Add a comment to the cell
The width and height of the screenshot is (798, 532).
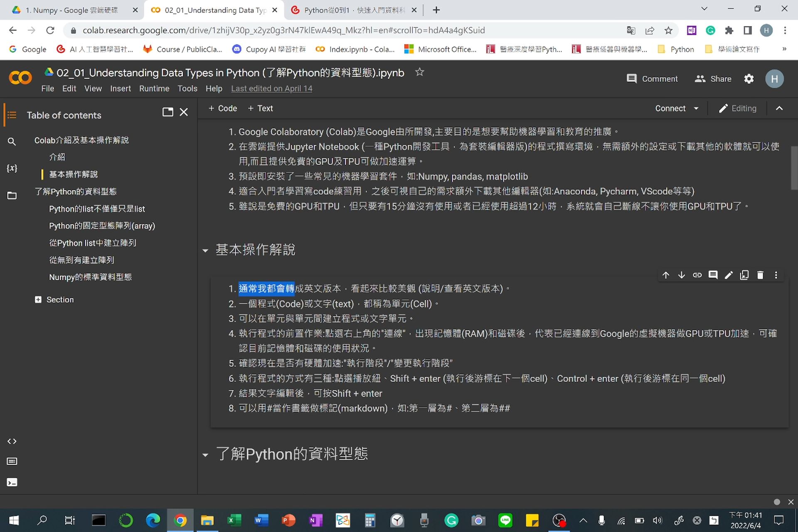coord(713,275)
